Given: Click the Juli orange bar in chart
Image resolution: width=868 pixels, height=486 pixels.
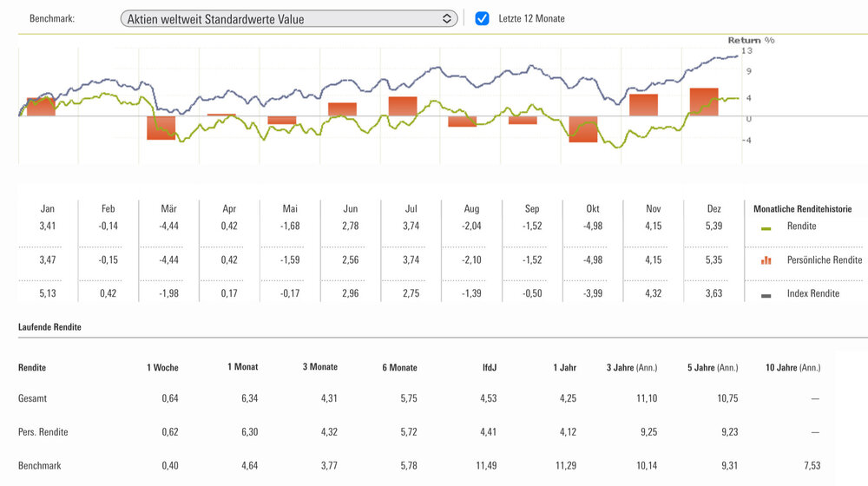Looking at the screenshot, I should coord(404,106).
